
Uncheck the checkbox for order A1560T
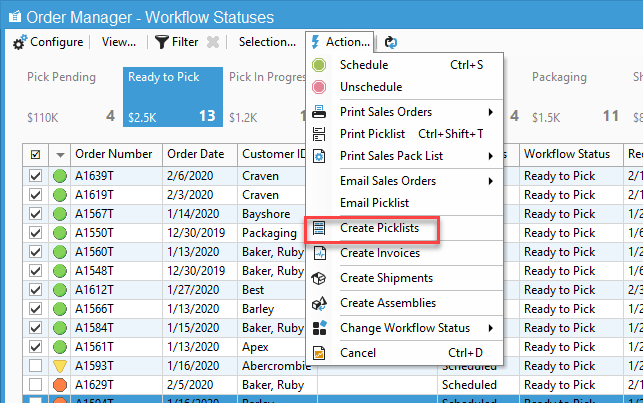coord(36,252)
